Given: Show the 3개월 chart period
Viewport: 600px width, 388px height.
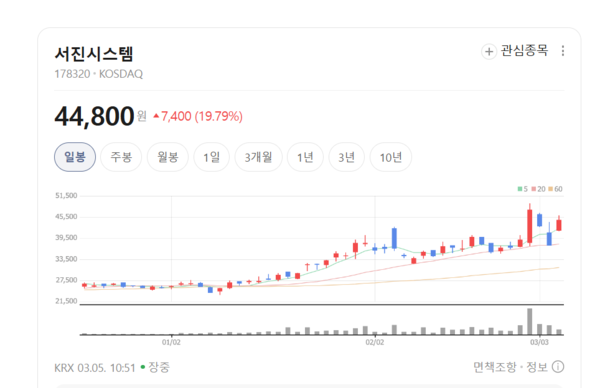Looking at the screenshot, I should 258,157.
